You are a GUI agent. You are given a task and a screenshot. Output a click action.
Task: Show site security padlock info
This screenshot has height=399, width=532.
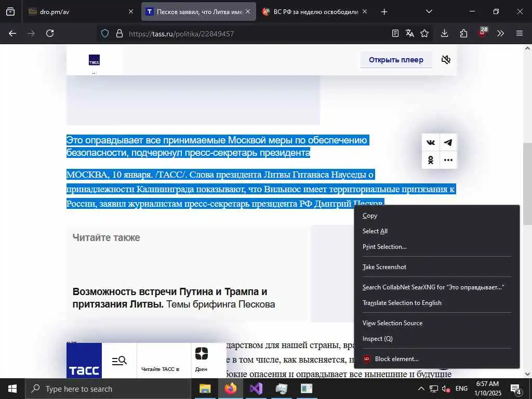pos(119,33)
